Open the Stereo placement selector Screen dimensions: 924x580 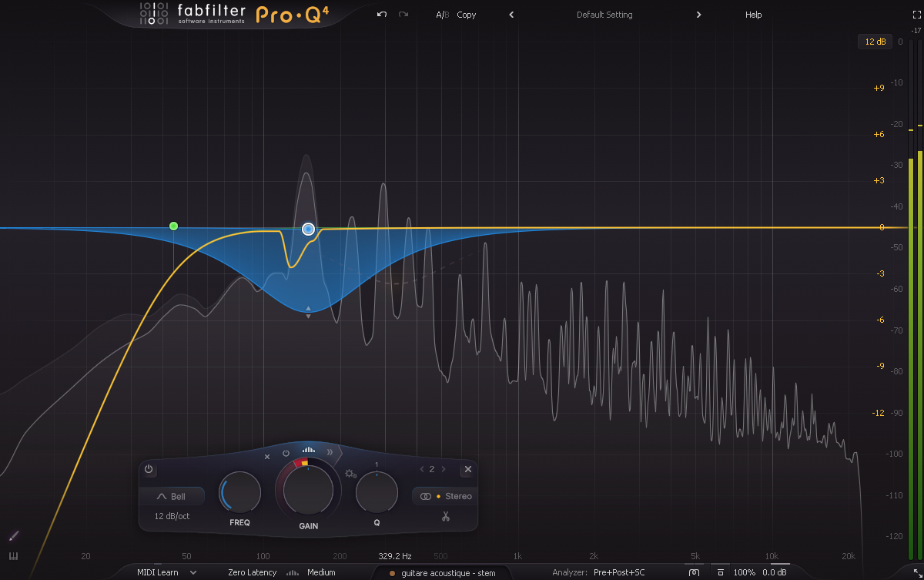click(445, 497)
